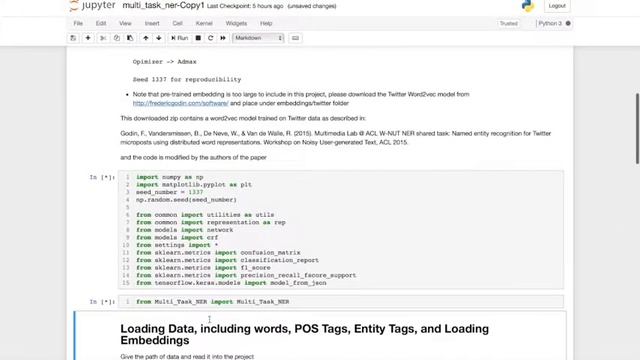Insert cell below with plus icon
This screenshot has width=640, height=360.
click(x=88, y=38)
